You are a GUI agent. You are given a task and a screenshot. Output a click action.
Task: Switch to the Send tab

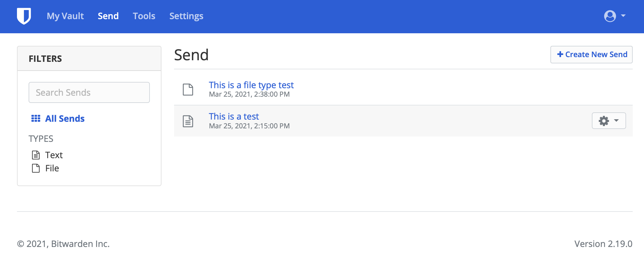(108, 16)
